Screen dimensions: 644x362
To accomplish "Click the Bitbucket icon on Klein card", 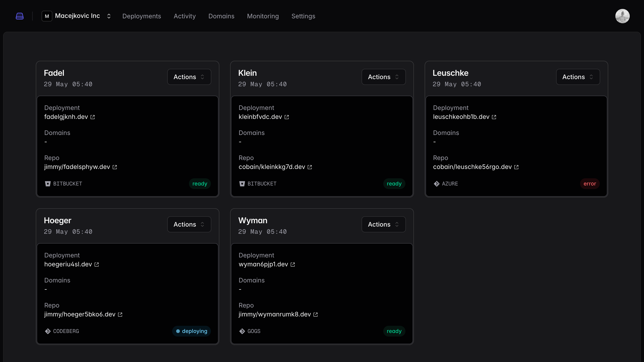I will (x=242, y=184).
